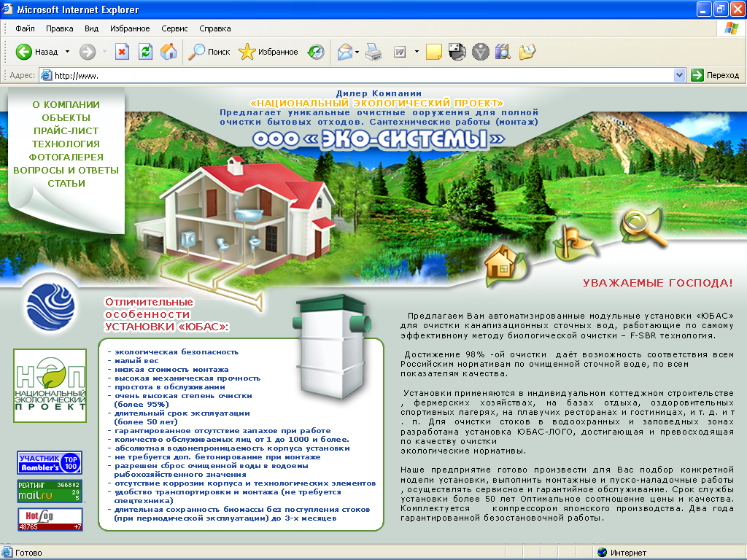Open the Файл menu
The image size is (747, 560).
tap(26, 28)
